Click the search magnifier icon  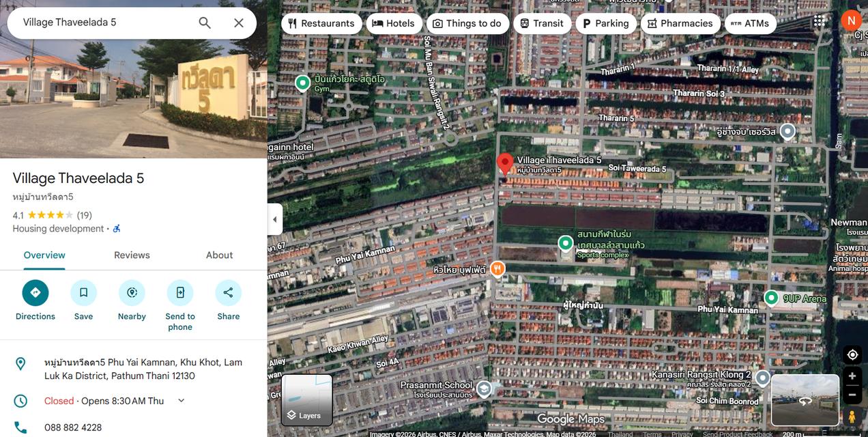205,23
